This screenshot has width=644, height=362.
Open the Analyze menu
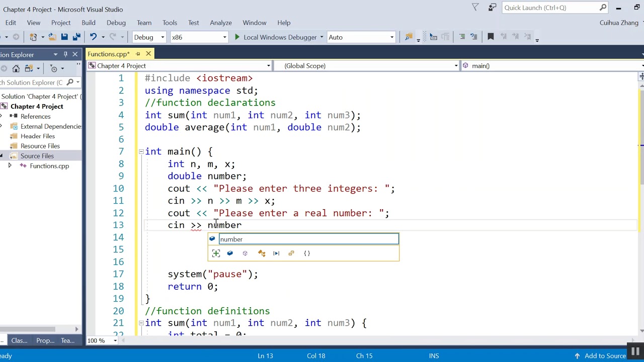pos(221,23)
